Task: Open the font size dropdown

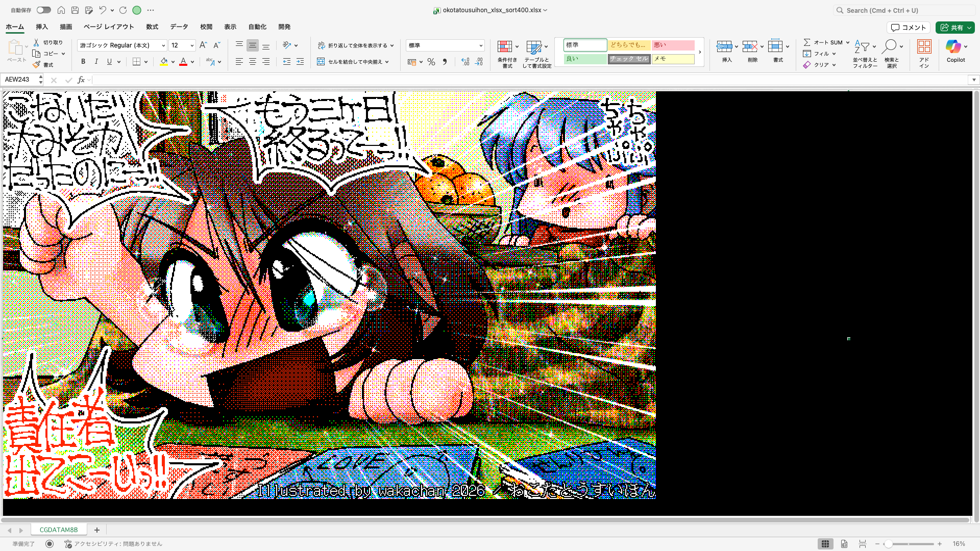Action: [191, 45]
